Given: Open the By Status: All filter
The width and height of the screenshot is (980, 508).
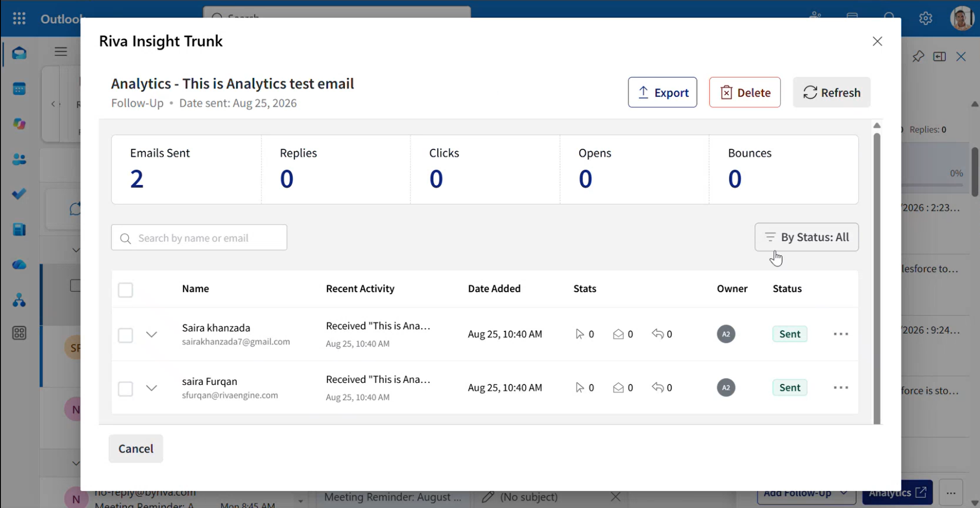Looking at the screenshot, I should pos(807,237).
